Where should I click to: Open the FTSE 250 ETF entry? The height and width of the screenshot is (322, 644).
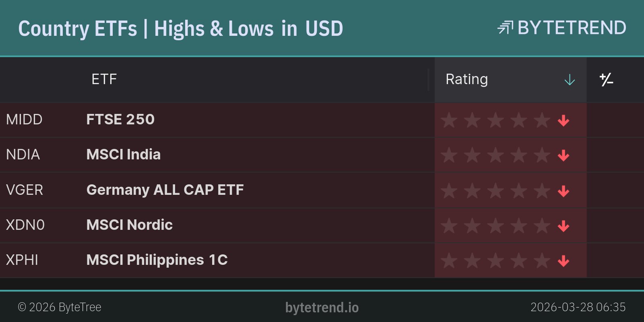pyautogui.click(x=120, y=120)
